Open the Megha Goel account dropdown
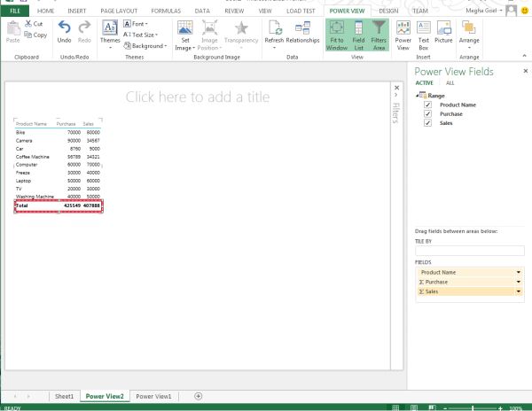Viewport: 532px width, 411px height. point(484,11)
